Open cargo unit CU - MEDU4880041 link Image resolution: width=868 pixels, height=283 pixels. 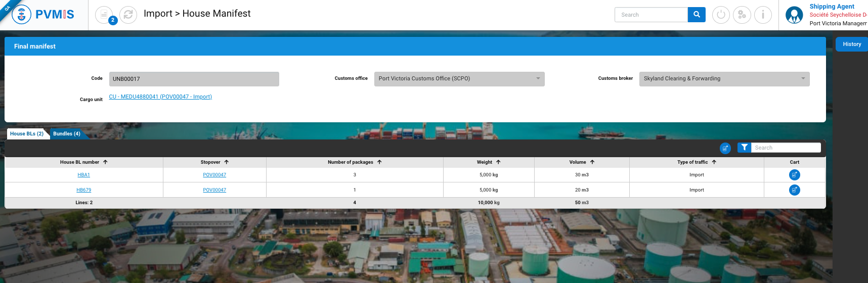160,97
